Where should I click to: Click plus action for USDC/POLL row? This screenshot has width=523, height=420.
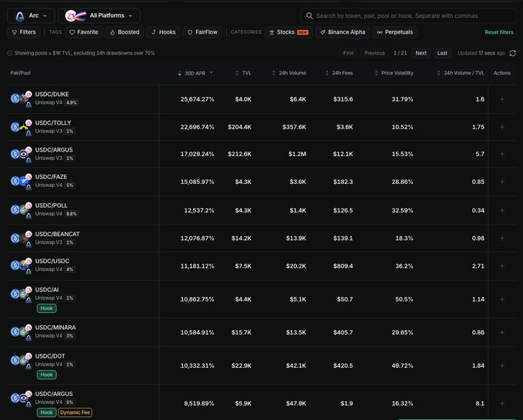502,211
